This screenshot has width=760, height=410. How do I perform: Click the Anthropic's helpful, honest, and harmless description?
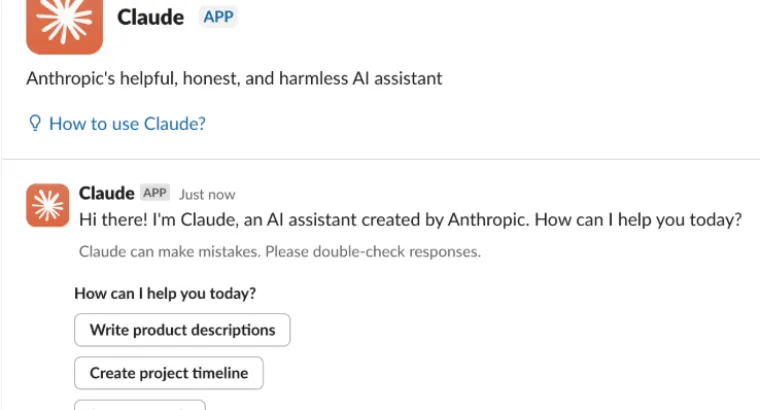click(234, 79)
